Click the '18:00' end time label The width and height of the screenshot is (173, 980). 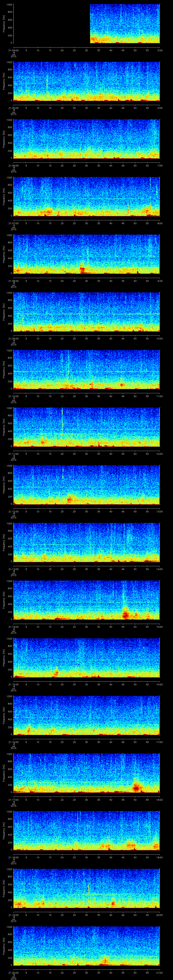159,799
